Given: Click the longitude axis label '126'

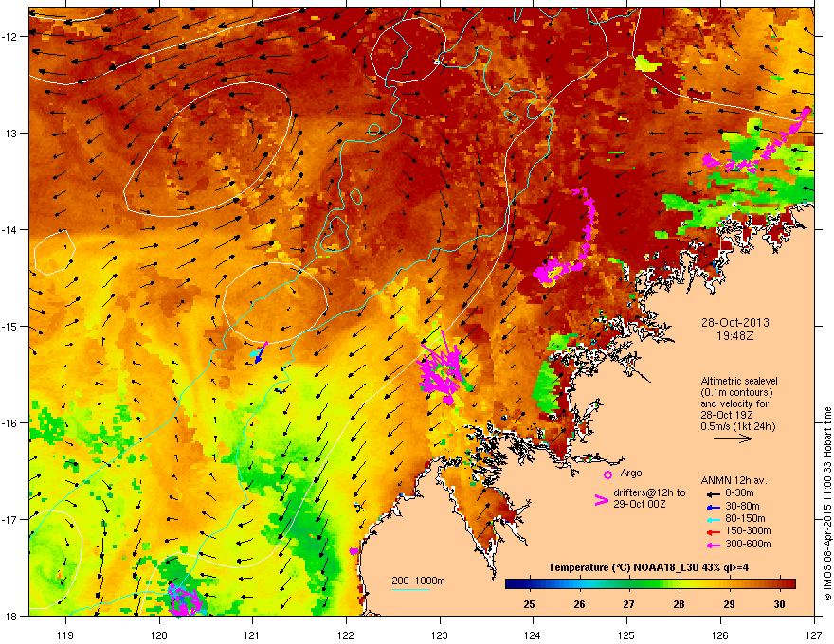Looking at the screenshot, I should tap(720, 635).
